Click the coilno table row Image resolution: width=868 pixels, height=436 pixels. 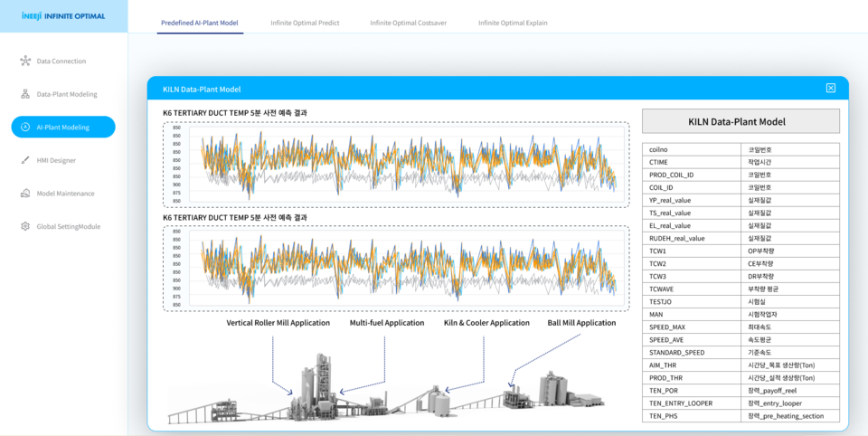tap(741, 149)
